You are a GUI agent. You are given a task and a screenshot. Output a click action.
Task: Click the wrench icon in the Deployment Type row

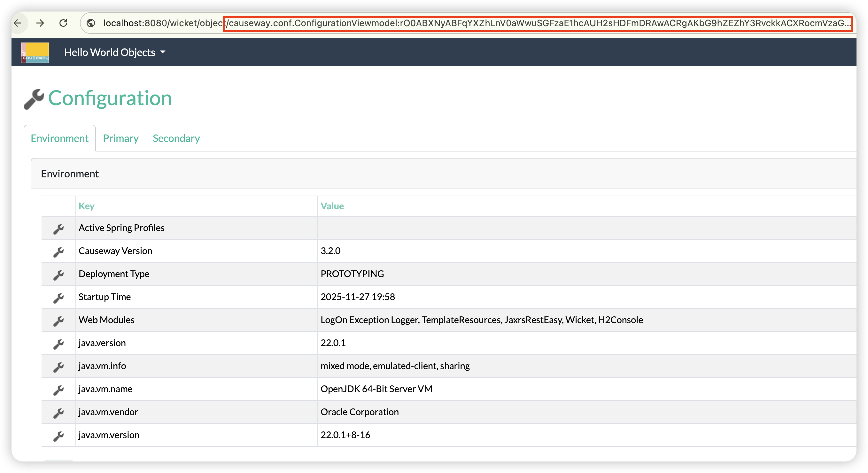tap(58, 275)
